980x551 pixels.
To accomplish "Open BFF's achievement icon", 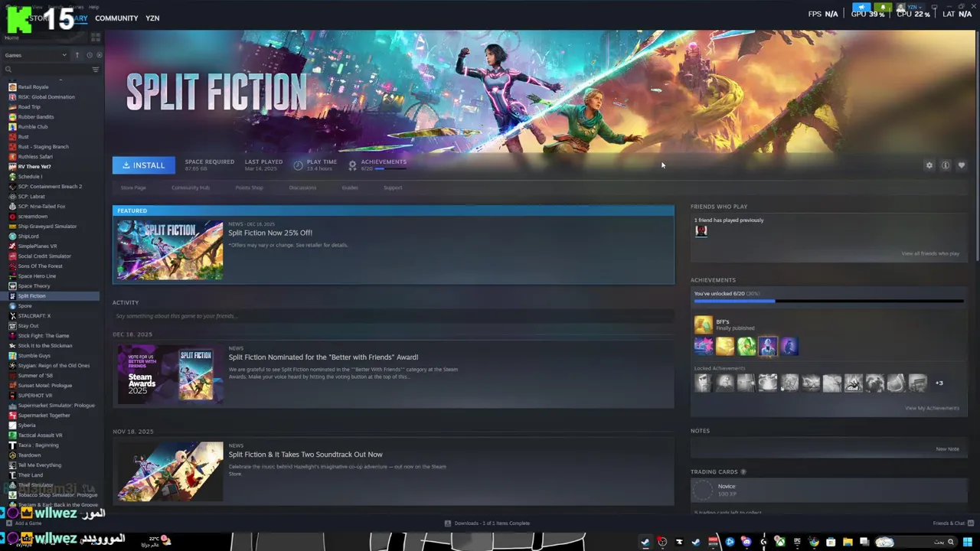I will click(x=703, y=325).
